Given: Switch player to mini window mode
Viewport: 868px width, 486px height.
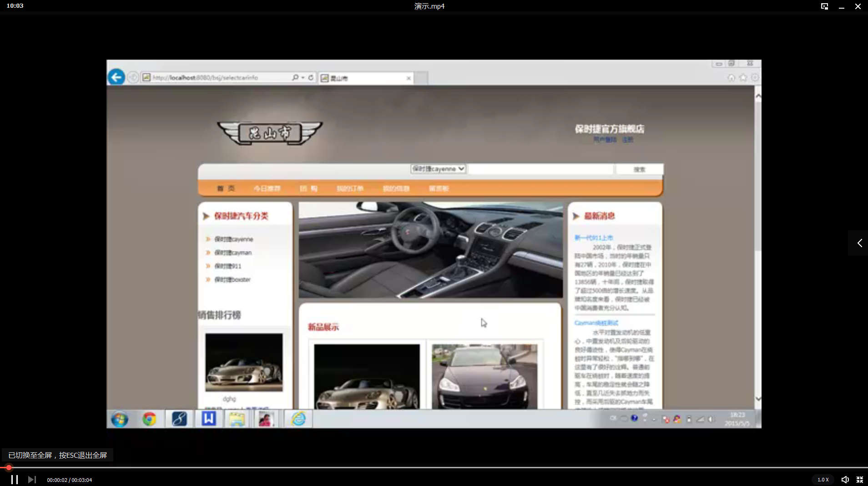Looking at the screenshot, I should [824, 6].
